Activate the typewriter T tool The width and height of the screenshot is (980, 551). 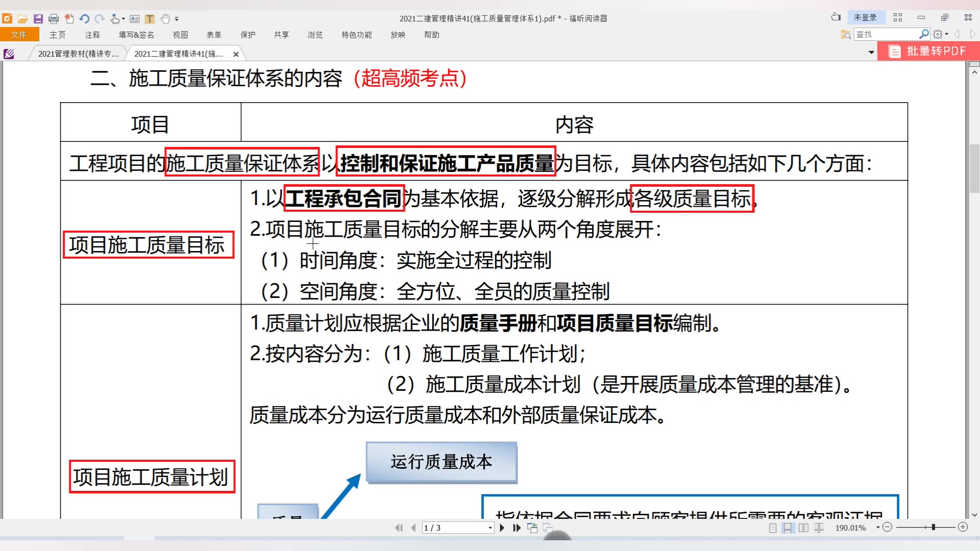[x=150, y=19]
